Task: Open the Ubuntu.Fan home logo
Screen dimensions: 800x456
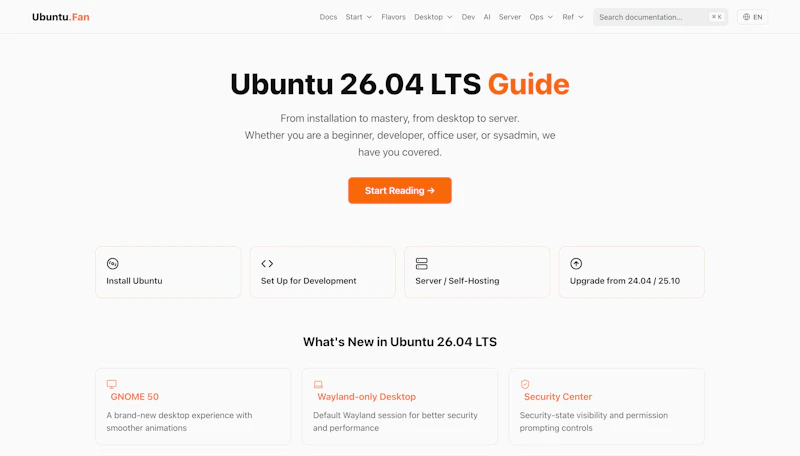Action: click(61, 17)
